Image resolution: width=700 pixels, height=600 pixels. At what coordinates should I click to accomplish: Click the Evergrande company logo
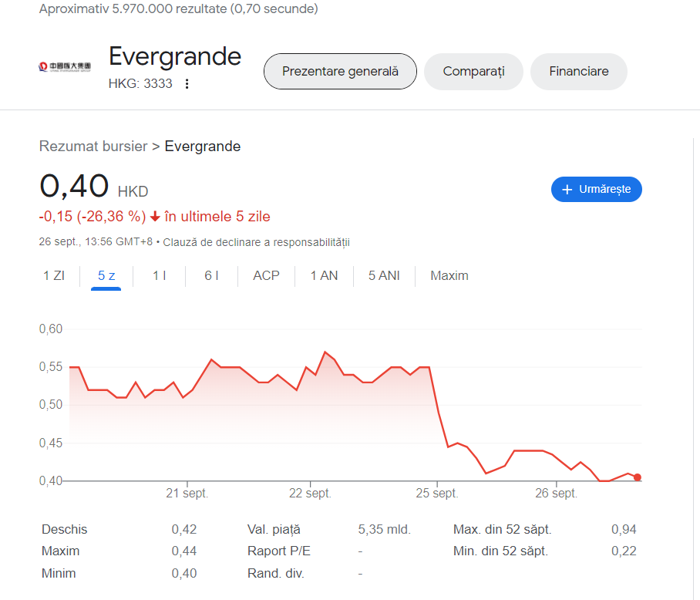point(65,67)
